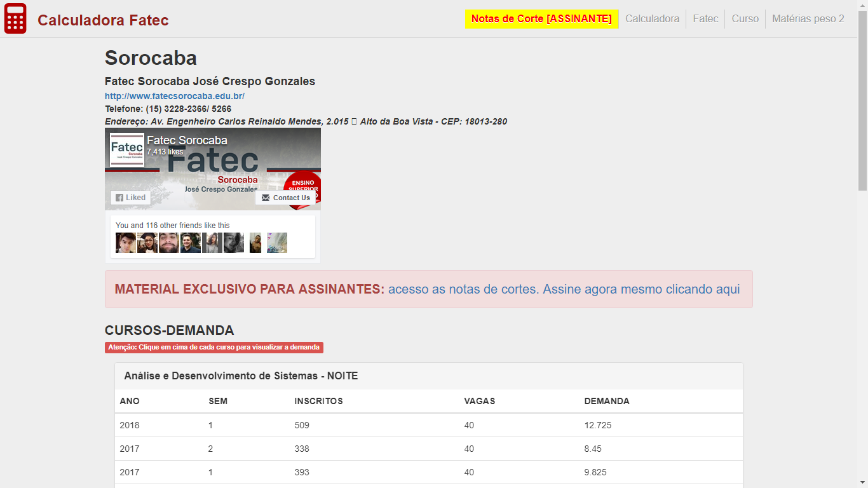Open the first friend avatar in the widget

click(126, 243)
